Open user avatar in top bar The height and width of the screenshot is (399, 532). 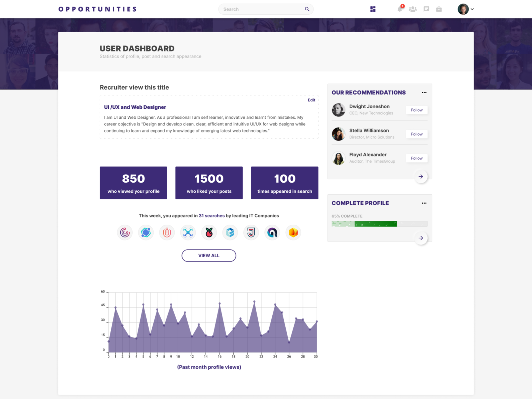[463, 9]
